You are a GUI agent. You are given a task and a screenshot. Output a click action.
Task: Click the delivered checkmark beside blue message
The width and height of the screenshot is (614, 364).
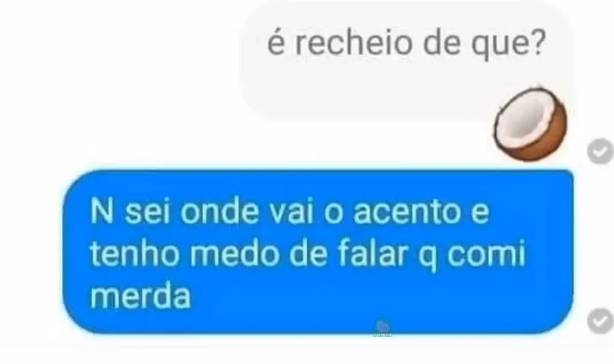pyautogui.click(x=600, y=320)
